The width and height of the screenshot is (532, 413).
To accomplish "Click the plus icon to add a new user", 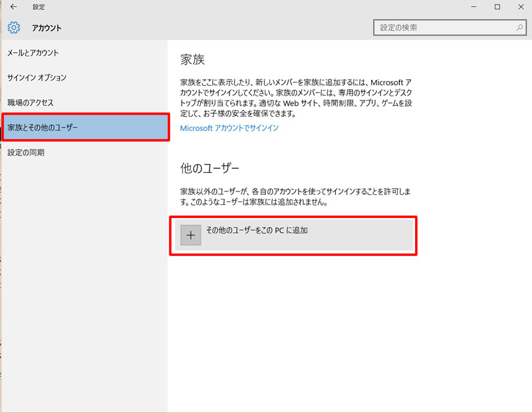I will coord(191,235).
